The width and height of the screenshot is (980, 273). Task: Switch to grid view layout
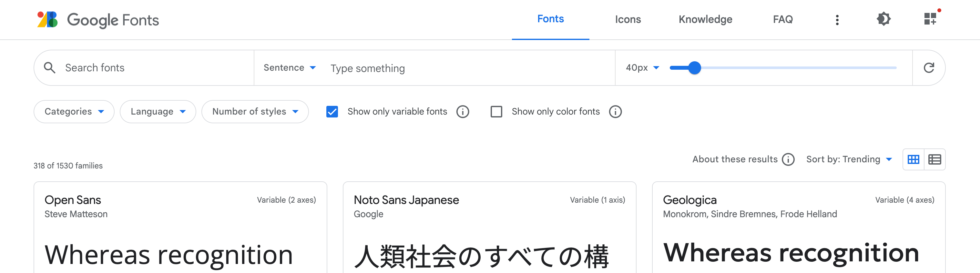913,159
